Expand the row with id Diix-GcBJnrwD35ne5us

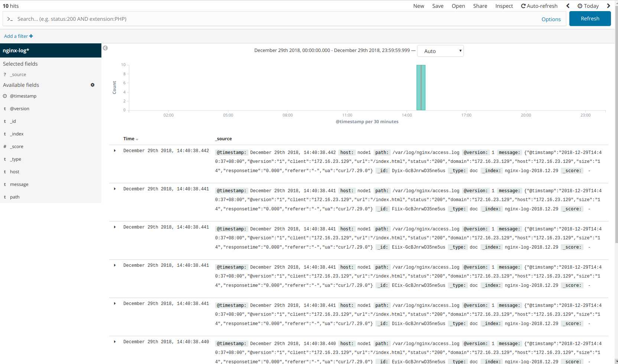[x=115, y=304]
